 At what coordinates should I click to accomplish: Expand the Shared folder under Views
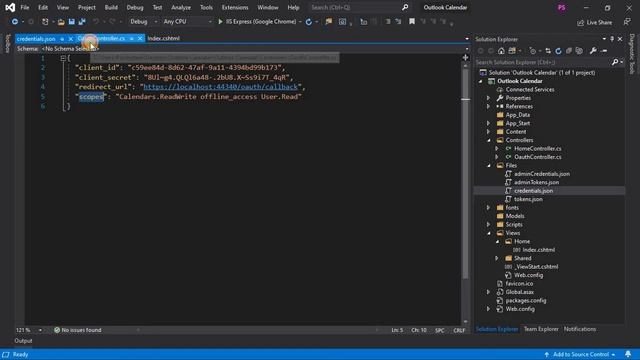pos(497,258)
